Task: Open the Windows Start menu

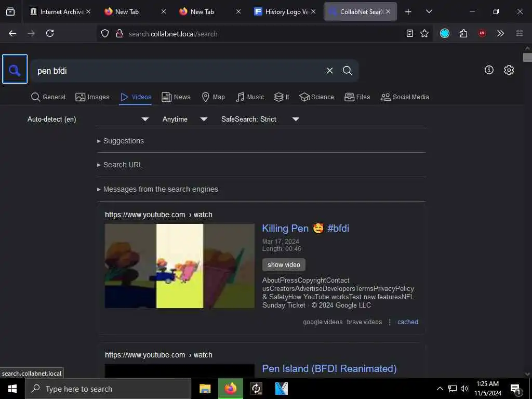Action: click(x=12, y=389)
